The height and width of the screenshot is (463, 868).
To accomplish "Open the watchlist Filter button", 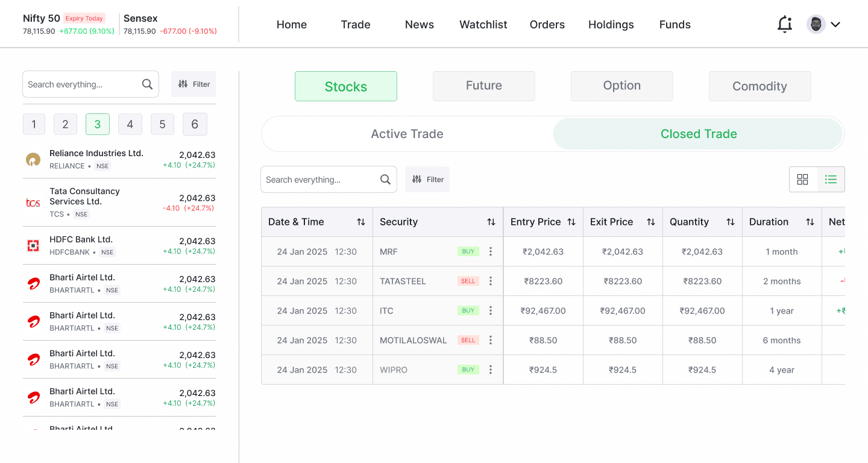I will pyautogui.click(x=193, y=84).
